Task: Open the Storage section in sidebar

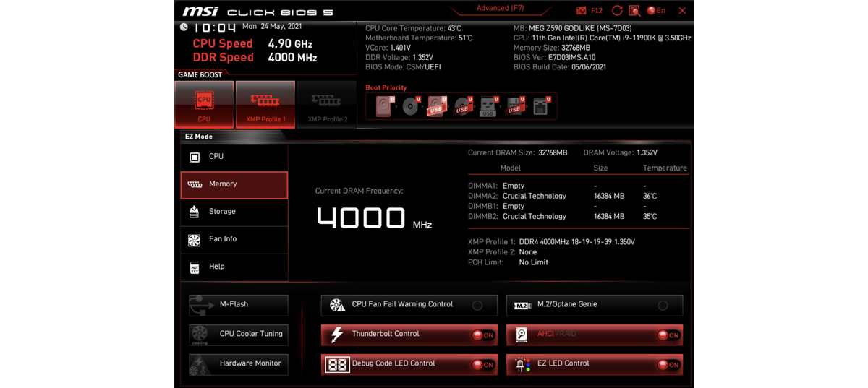Action: (x=234, y=212)
